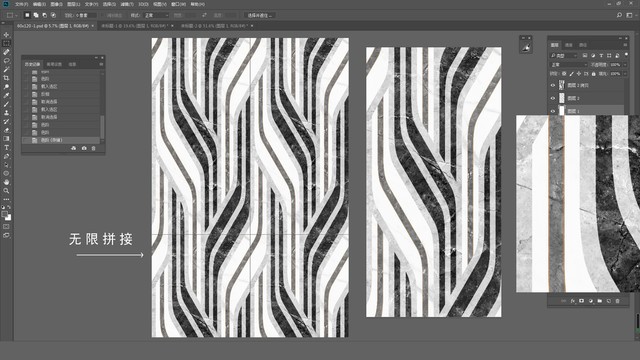The height and width of the screenshot is (360, 640).
Task: Click the foreground color swatch
Action: [x=4, y=214]
